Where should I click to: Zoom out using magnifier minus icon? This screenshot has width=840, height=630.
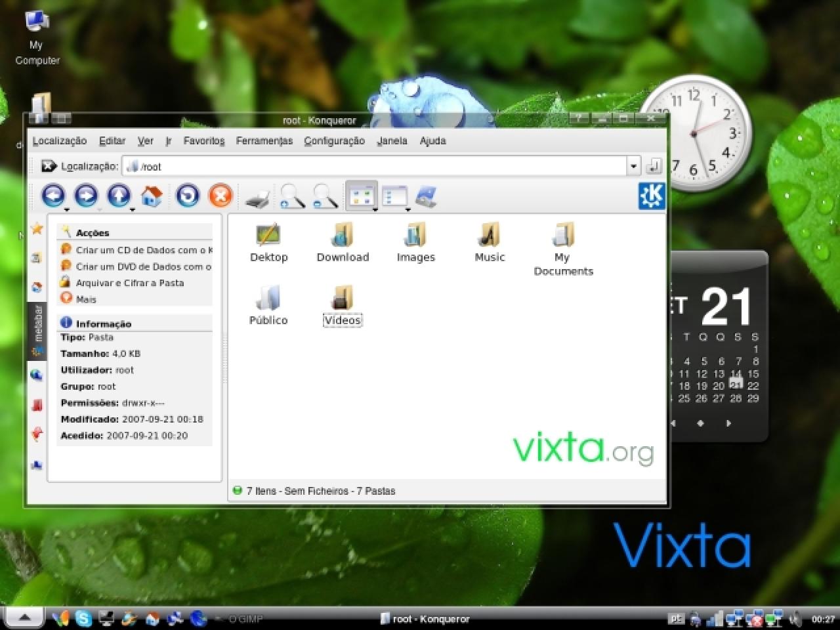(x=325, y=196)
